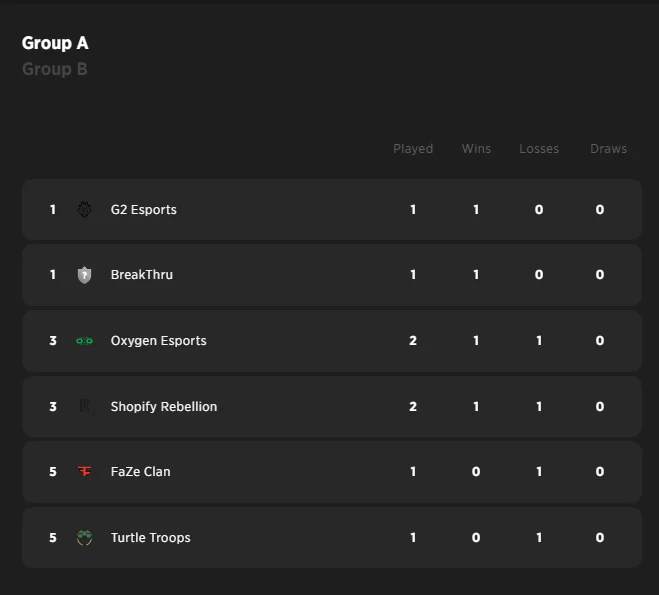Click G2 Esports losses value
Viewport: 659px width, 595px height.
[539, 210]
